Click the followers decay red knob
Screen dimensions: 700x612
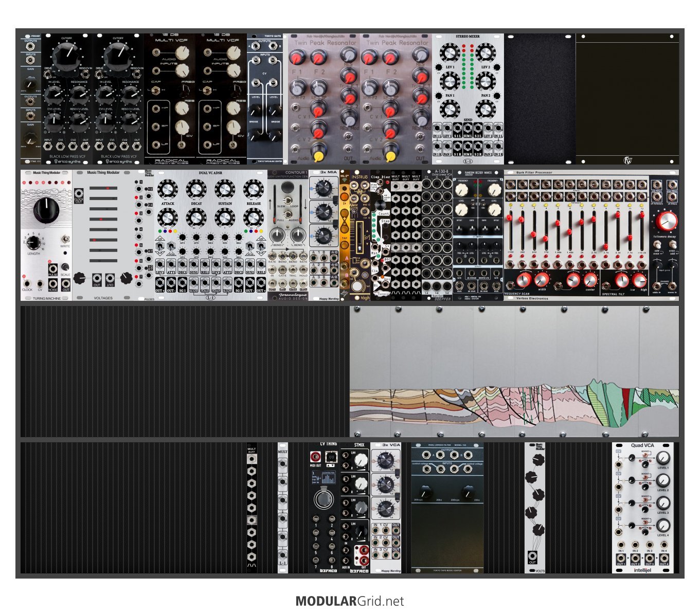pos(667,221)
